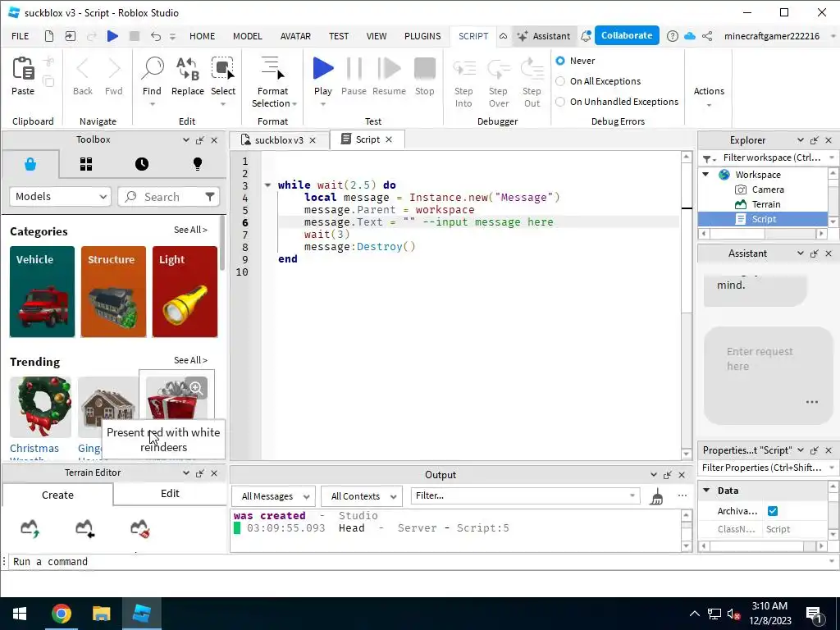Image resolution: width=840 pixels, height=630 pixels.
Task: Open the Output filter dropdown arrow
Action: pyautogui.click(x=632, y=495)
